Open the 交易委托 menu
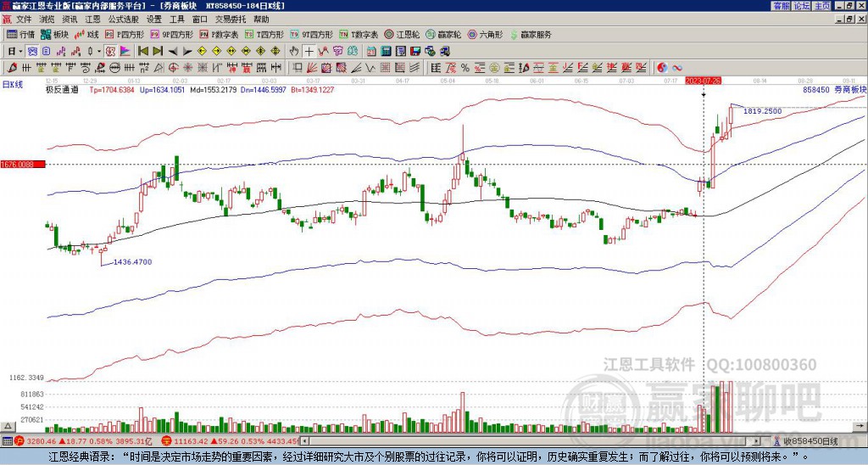868x465 pixels. pos(231,20)
